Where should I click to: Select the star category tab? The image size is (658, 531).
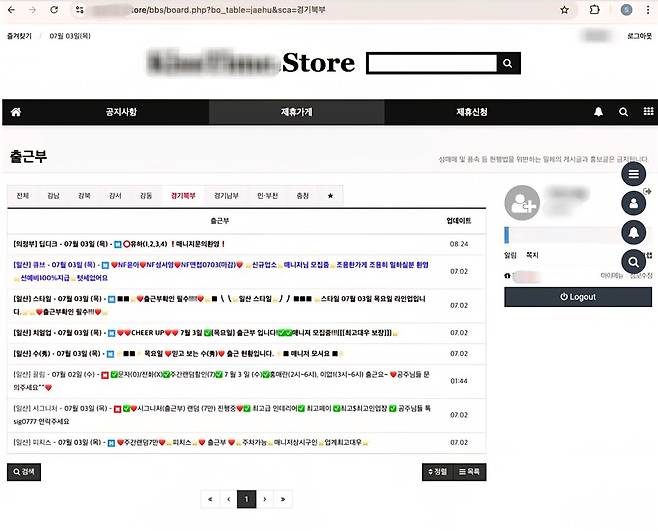pyautogui.click(x=330, y=196)
